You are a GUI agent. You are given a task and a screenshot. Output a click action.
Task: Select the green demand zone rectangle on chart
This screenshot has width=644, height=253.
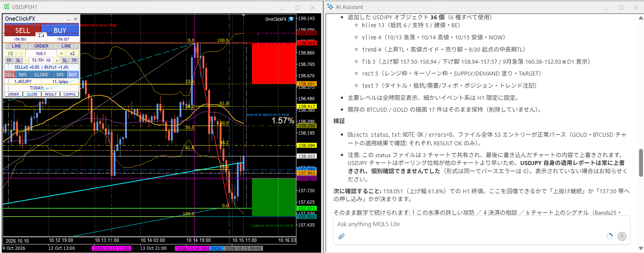pyautogui.click(x=274, y=197)
